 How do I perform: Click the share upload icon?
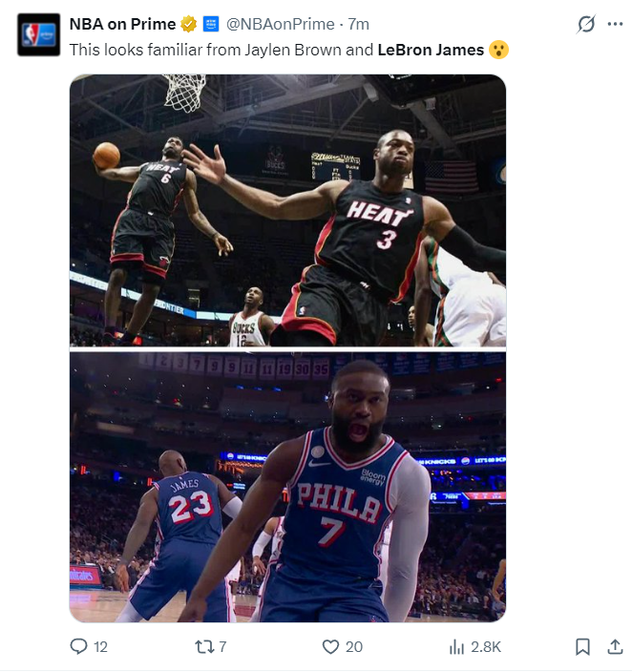tap(615, 647)
